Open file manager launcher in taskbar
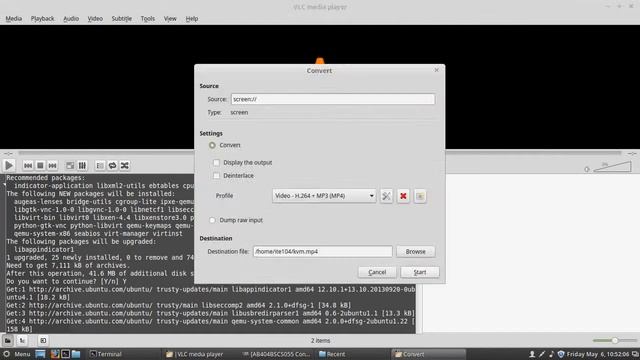This screenshot has width=640, height=360. [x=76, y=354]
